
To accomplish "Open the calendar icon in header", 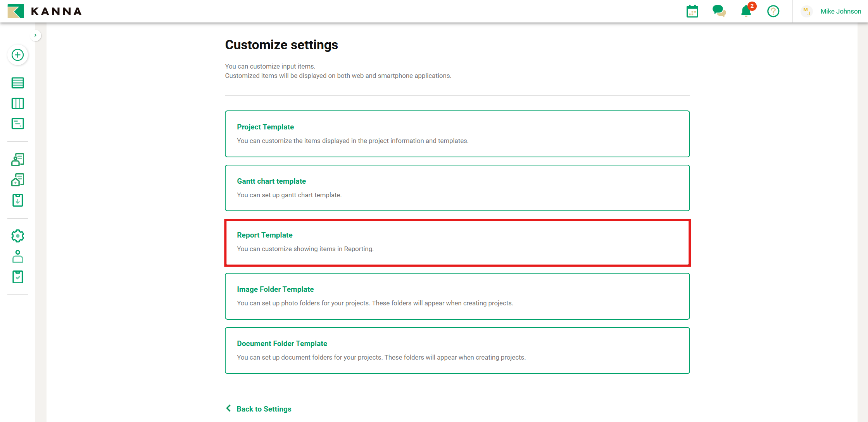I will click(x=692, y=11).
